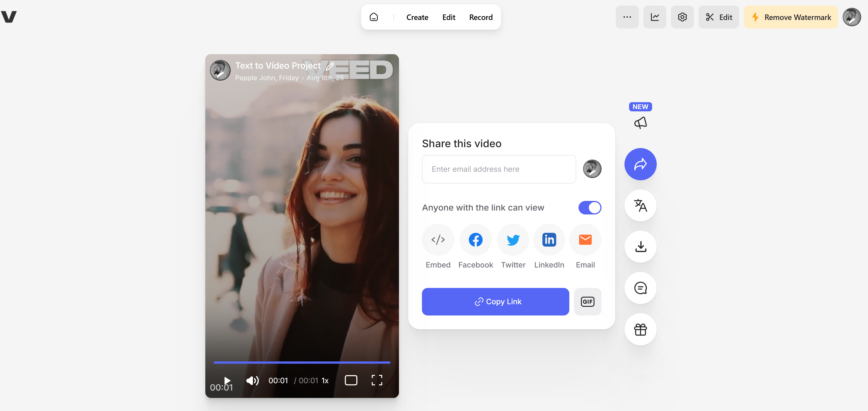Toggle theater mode in video player

point(351,380)
